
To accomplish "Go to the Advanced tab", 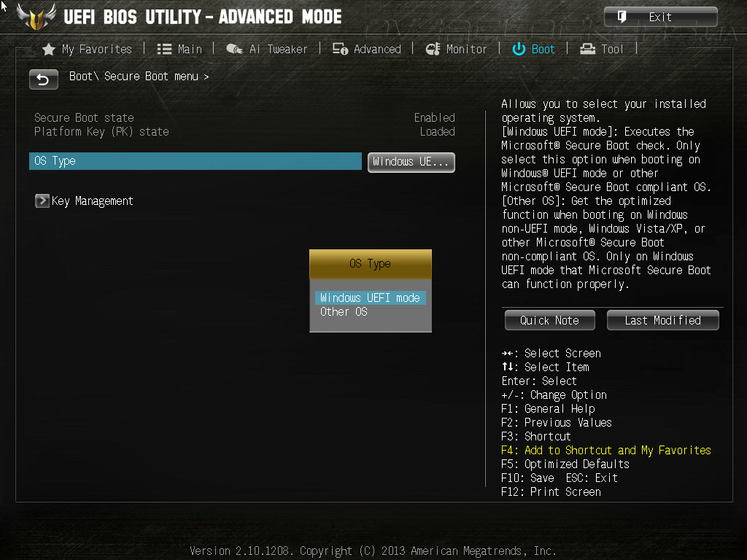I will coord(366,49).
